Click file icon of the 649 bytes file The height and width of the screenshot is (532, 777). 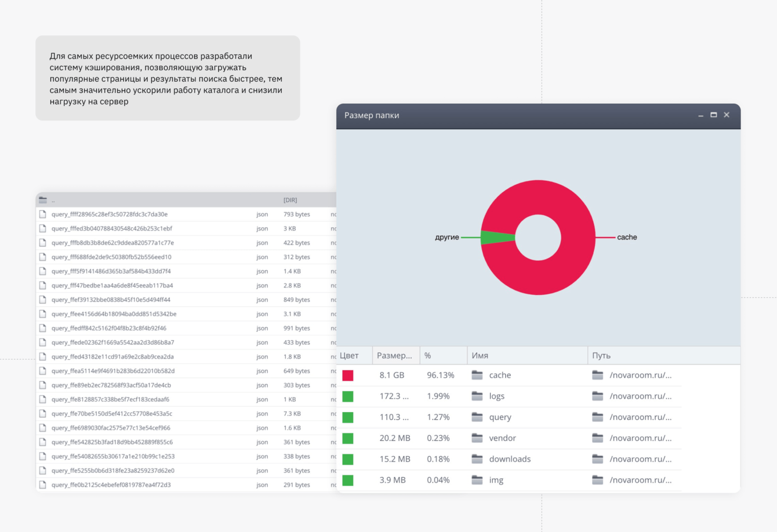point(42,371)
